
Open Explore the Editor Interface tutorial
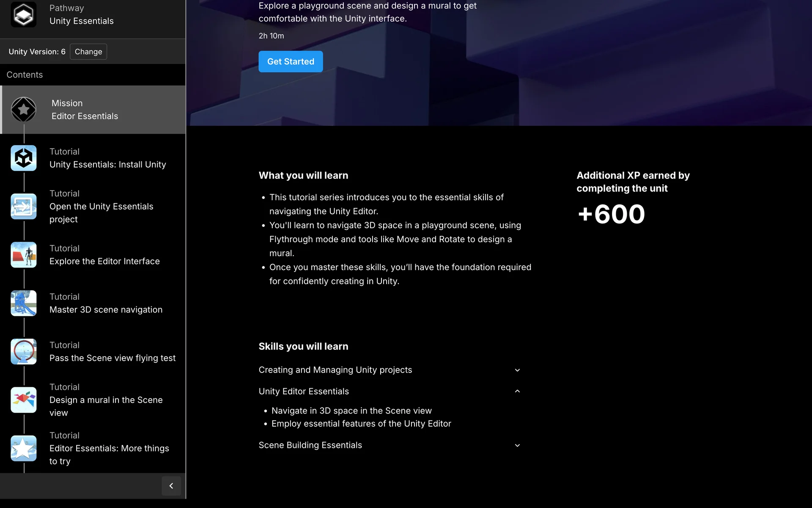click(x=104, y=261)
